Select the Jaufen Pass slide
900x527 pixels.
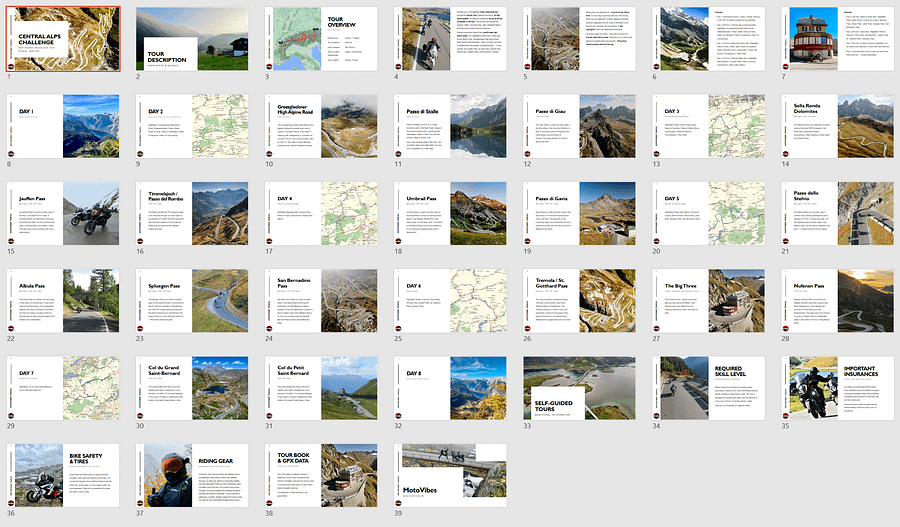tap(63, 214)
